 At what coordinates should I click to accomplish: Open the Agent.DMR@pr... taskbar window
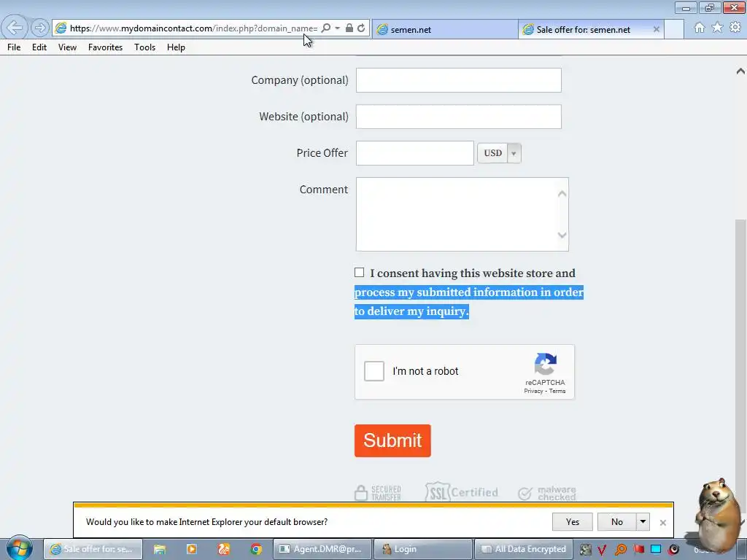[322, 549]
